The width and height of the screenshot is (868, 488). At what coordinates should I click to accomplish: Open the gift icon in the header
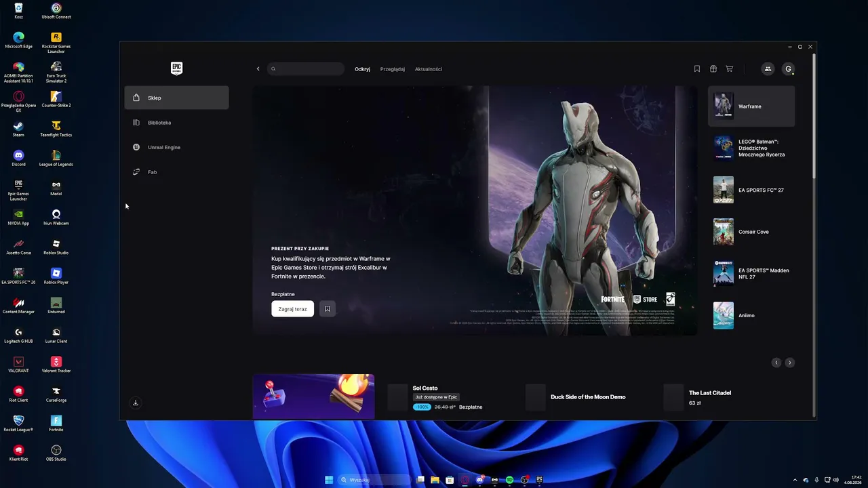pyautogui.click(x=713, y=68)
